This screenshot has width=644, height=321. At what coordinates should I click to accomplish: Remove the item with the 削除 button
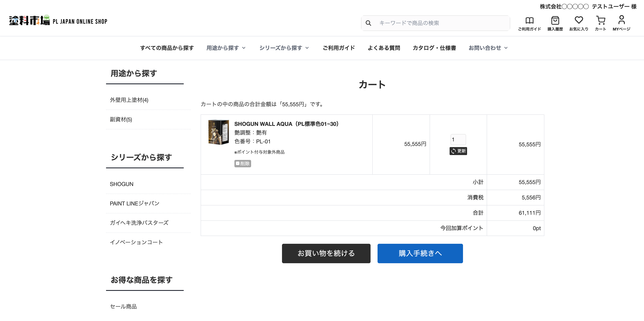243,163
